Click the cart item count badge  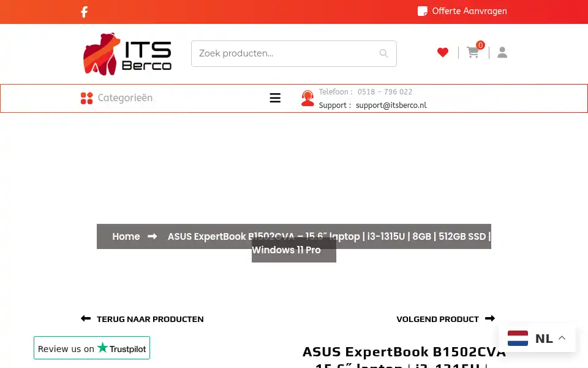pos(480,45)
